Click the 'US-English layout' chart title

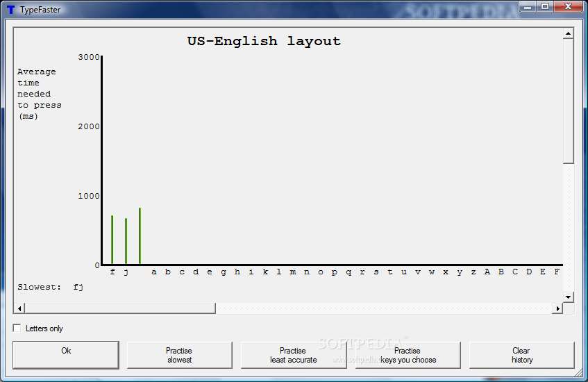pyautogui.click(x=264, y=41)
